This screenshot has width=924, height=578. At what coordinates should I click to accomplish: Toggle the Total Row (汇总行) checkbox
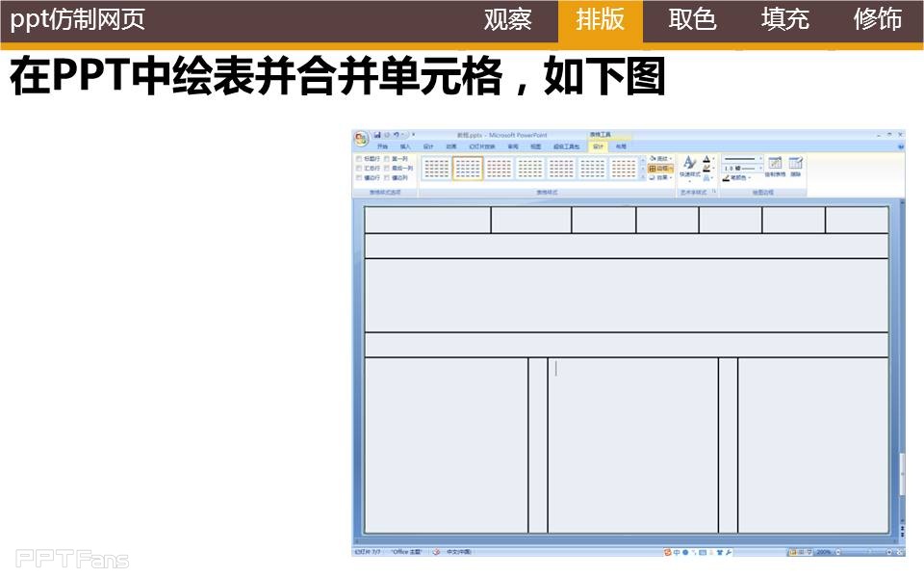360,168
